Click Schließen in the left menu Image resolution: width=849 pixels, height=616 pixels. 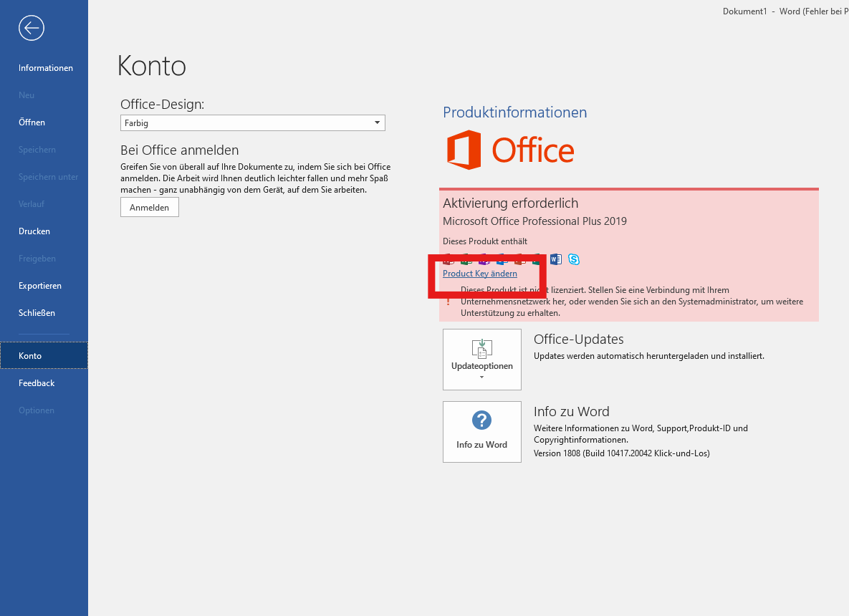click(x=37, y=313)
